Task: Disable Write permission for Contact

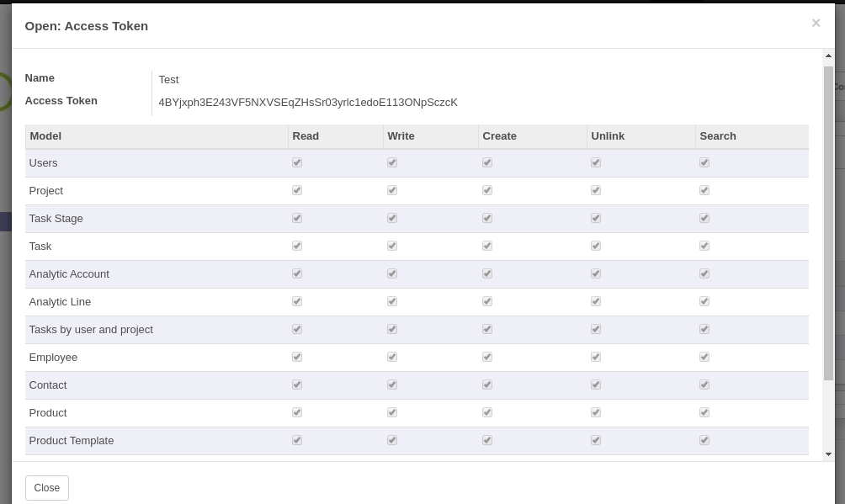Action: tap(391, 384)
